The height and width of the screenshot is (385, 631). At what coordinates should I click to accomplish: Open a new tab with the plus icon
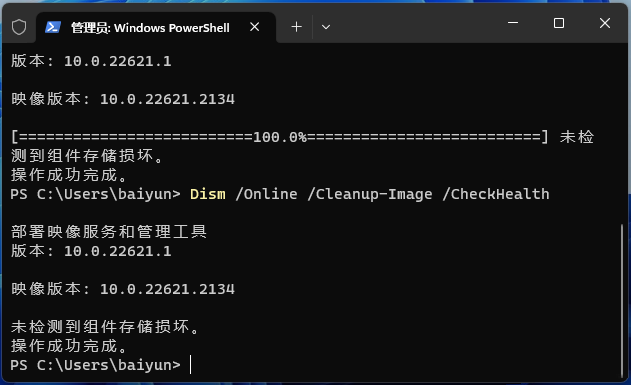296,27
